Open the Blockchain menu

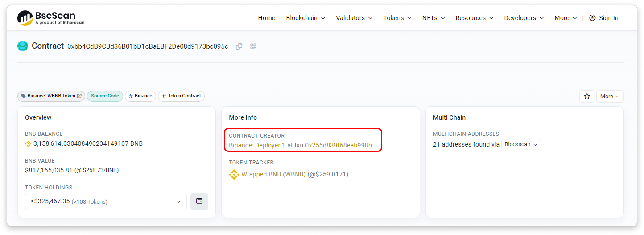pos(305,18)
